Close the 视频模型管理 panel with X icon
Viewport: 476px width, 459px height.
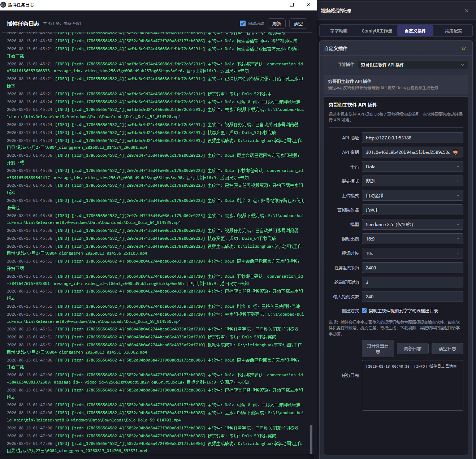467,11
